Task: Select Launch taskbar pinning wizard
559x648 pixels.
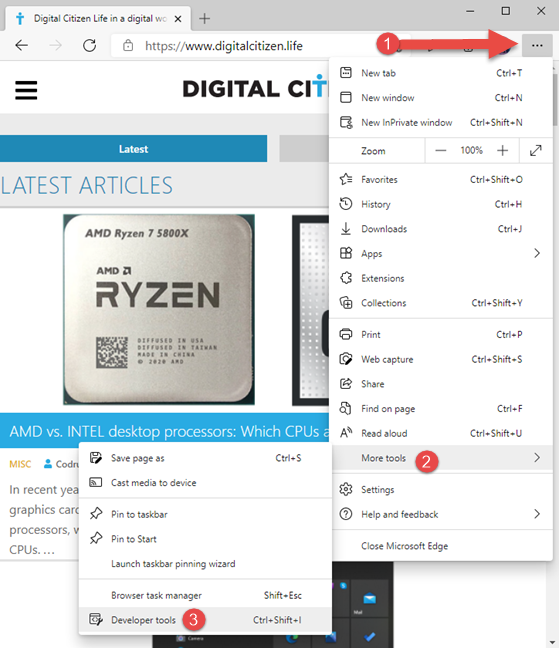Action: [205, 564]
